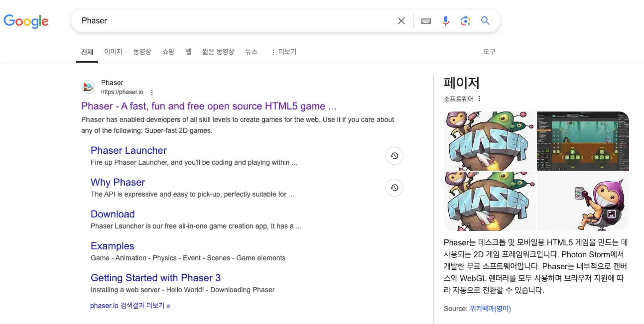The height and width of the screenshot is (324, 644).
Task: Open the bottom-left Phaser logo thumbnail
Action: (490, 201)
